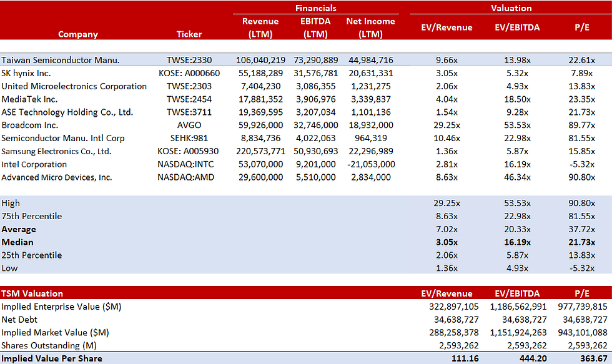Viewport: 612px width, 364px height.
Task: Click implied market value 1,151,924,263
Action: coord(518,333)
